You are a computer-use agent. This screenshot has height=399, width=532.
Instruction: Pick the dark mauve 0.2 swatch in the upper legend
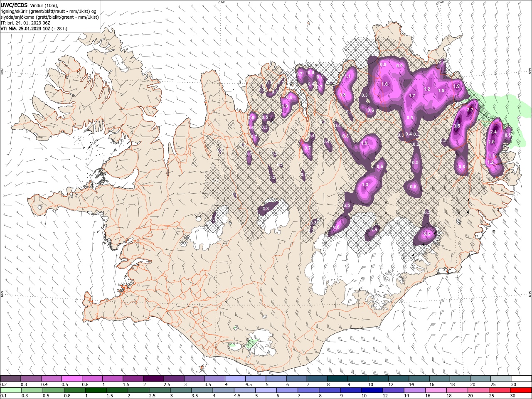[x=10, y=379]
